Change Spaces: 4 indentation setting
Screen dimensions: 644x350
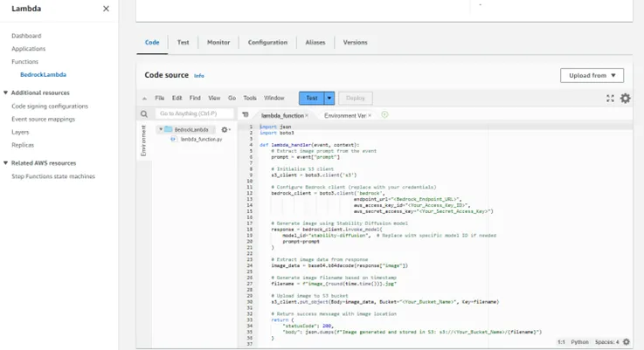[x=606, y=342]
